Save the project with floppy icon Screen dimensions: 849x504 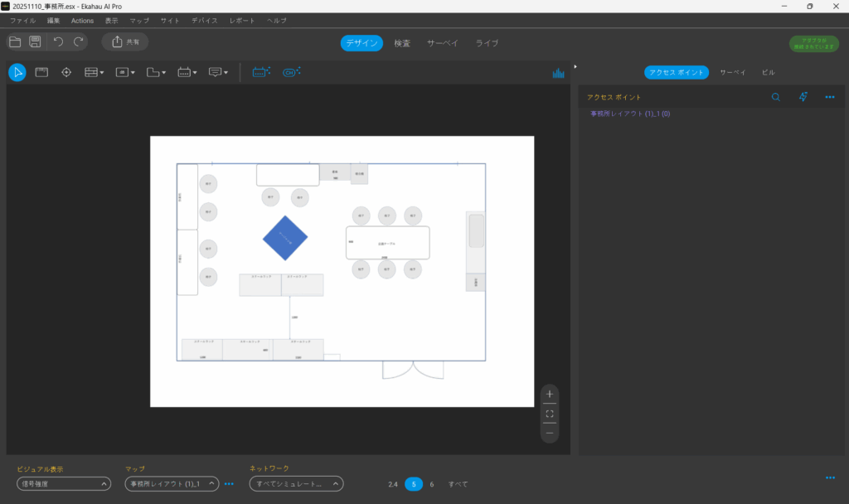(x=36, y=41)
